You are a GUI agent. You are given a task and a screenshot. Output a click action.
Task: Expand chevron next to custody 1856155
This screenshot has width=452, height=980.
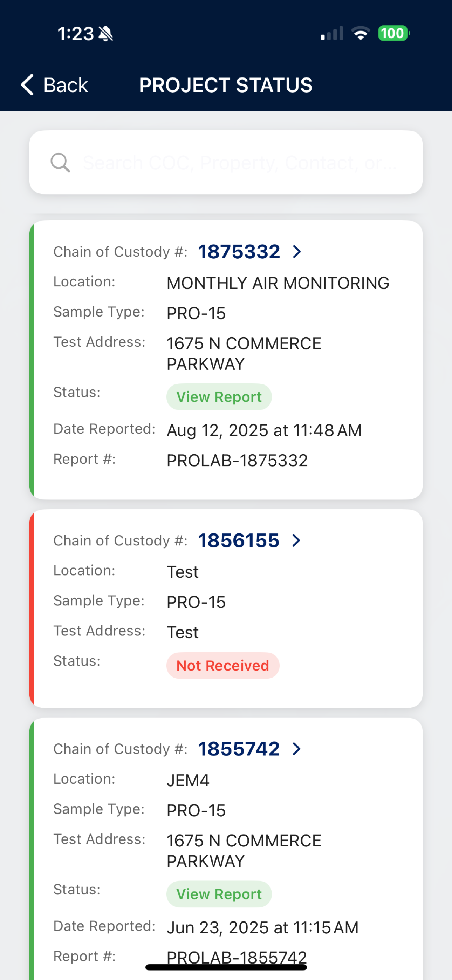tap(296, 540)
